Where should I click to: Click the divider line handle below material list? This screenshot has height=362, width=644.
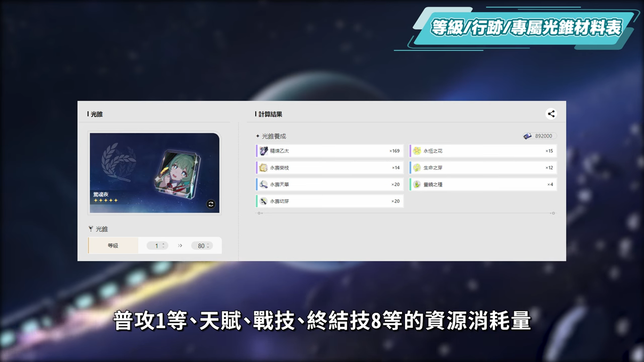(x=259, y=213)
